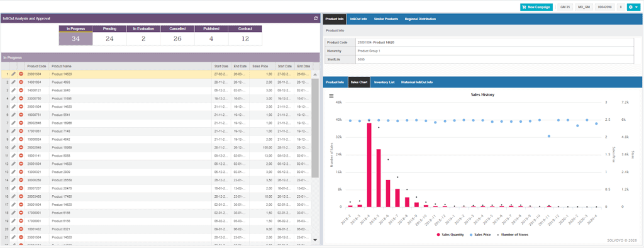The width and height of the screenshot is (644, 248).
Task: Remove the Product 7148 row
Action: click(21, 131)
